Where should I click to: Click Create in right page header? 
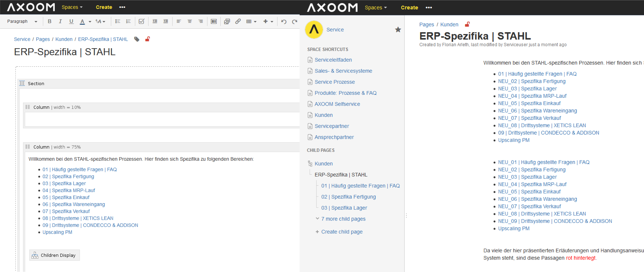409,8
